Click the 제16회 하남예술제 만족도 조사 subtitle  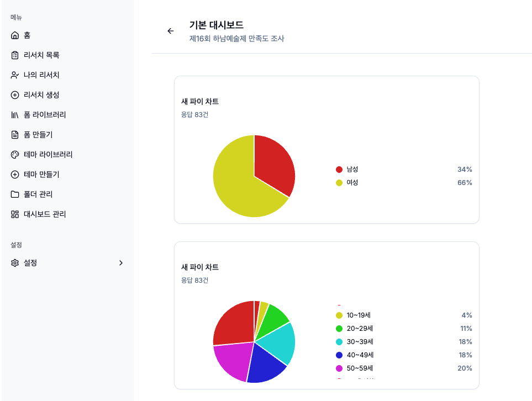(237, 39)
